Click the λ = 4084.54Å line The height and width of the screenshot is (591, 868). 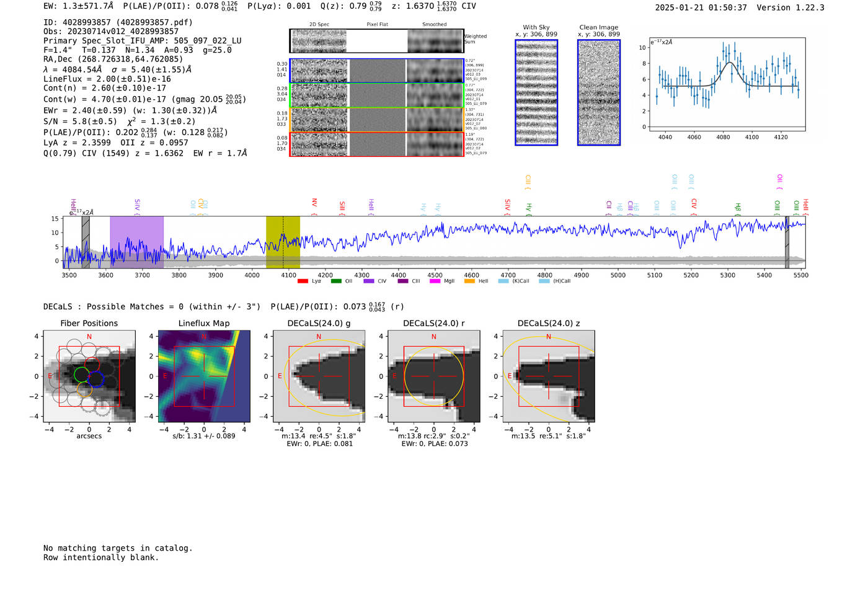click(x=122, y=69)
